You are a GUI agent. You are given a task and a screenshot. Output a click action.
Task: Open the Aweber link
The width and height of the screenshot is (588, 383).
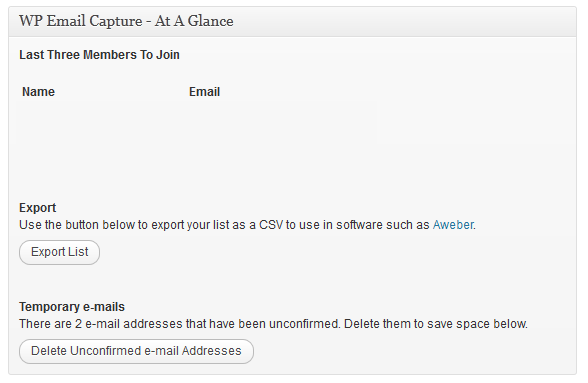(x=453, y=225)
